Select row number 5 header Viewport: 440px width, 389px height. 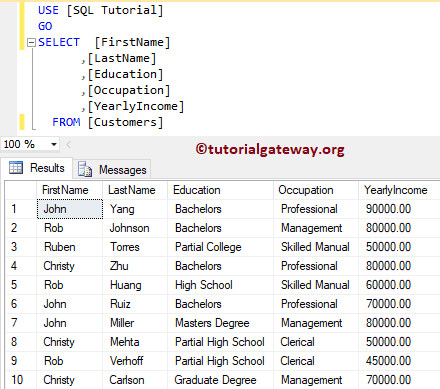click(21, 285)
